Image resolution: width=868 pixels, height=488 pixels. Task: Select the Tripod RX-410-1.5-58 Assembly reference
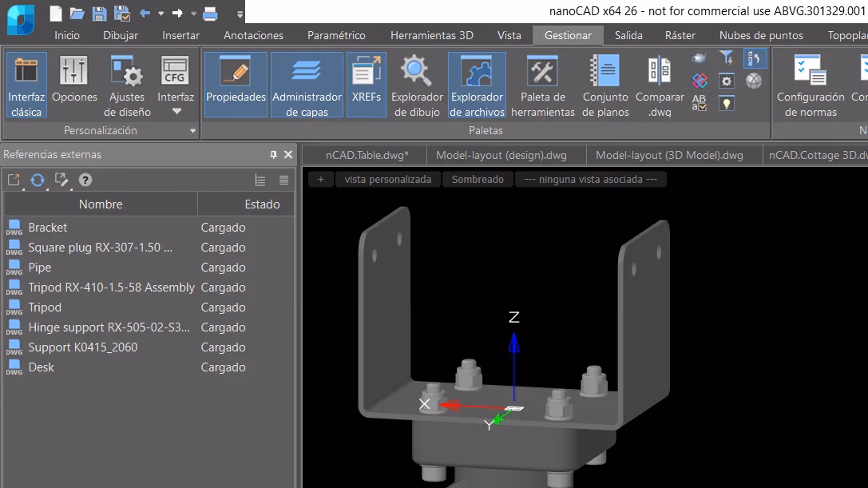coord(149,288)
